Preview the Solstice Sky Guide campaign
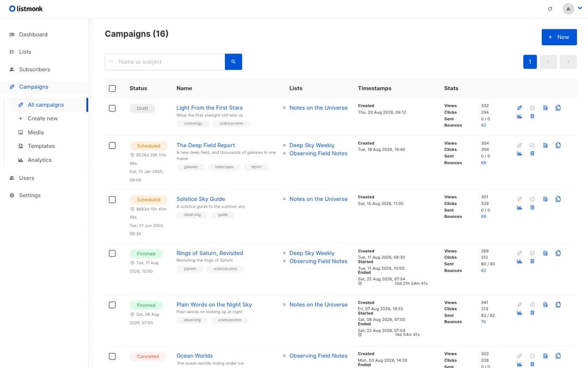This screenshot has width=588, height=368. 545,199
